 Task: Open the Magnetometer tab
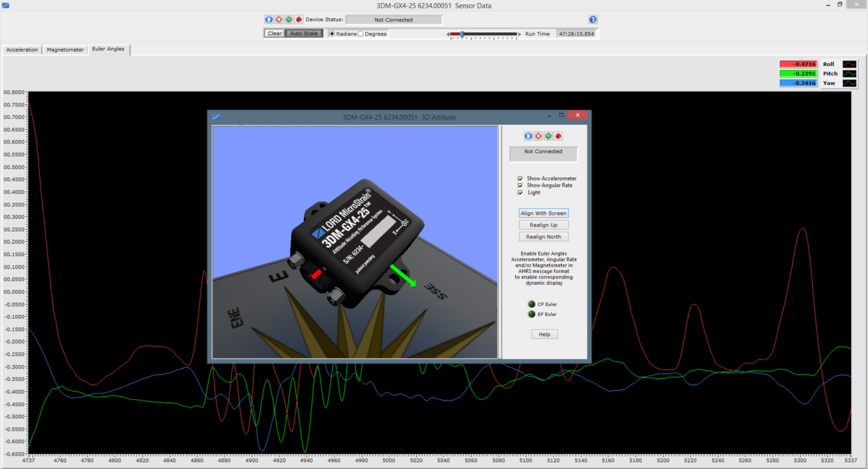click(x=66, y=50)
